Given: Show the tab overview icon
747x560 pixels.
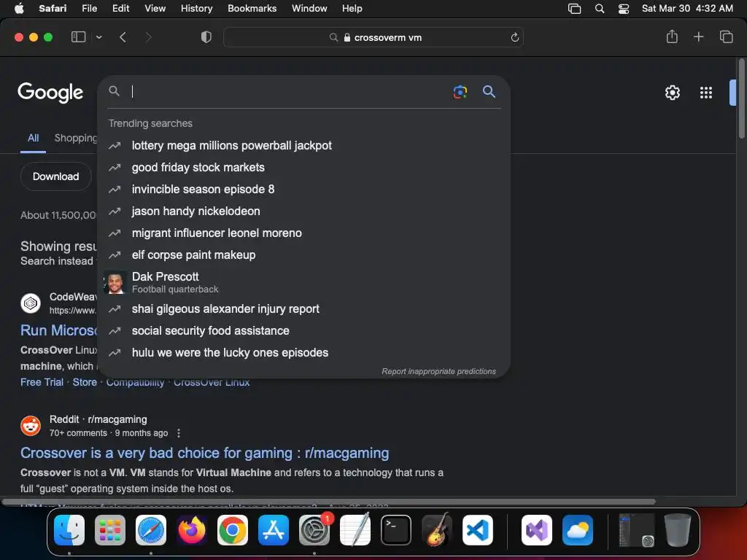Looking at the screenshot, I should (x=726, y=36).
